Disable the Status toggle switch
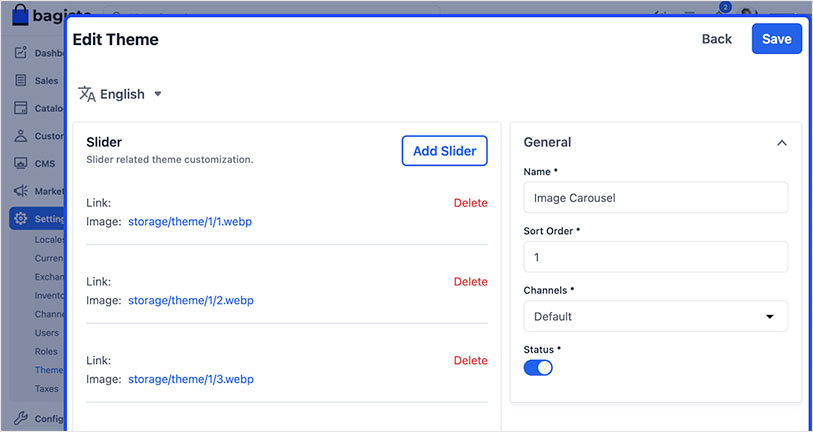The width and height of the screenshot is (813, 432). (538, 367)
